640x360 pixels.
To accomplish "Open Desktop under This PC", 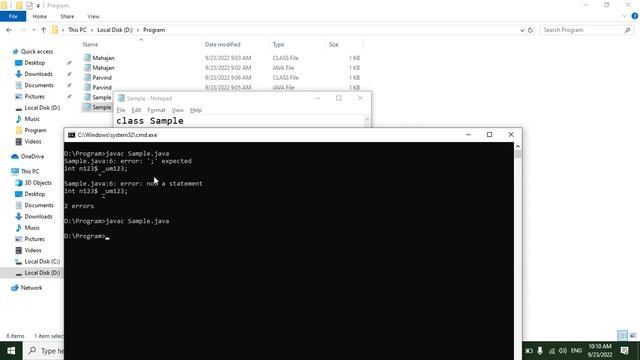I will point(34,194).
